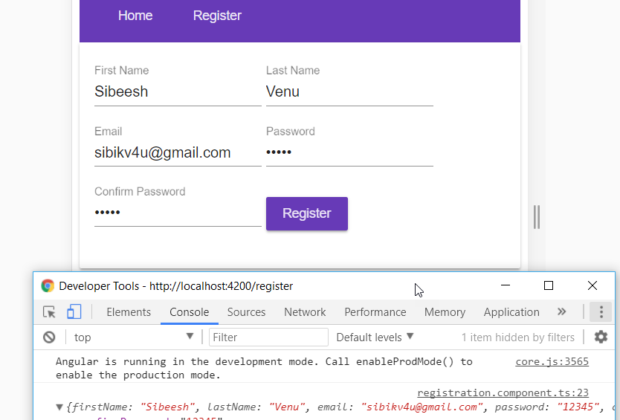Clear console using the ban icon
The height and width of the screenshot is (420, 620).
click(x=49, y=337)
